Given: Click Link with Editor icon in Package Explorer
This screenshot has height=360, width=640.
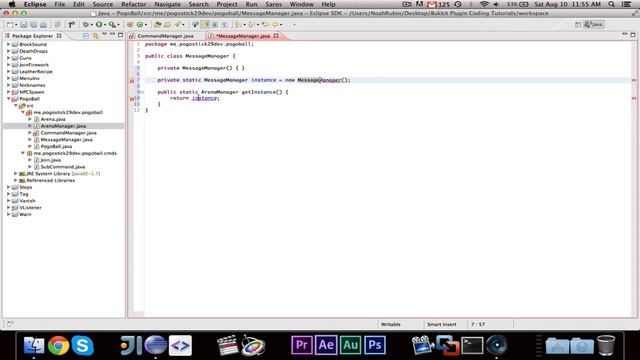Looking at the screenshot, I should pyautogui.click(x=95, y=36).
